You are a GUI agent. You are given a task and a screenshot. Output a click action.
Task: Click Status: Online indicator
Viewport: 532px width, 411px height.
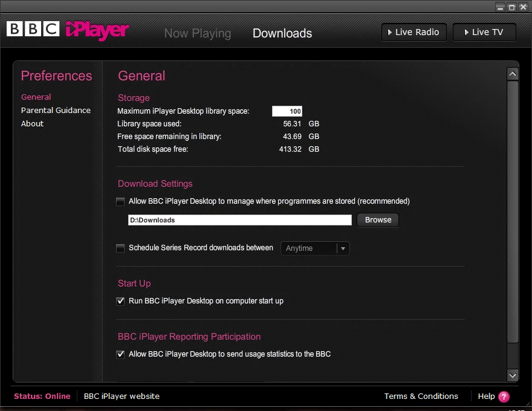[42, 396]
